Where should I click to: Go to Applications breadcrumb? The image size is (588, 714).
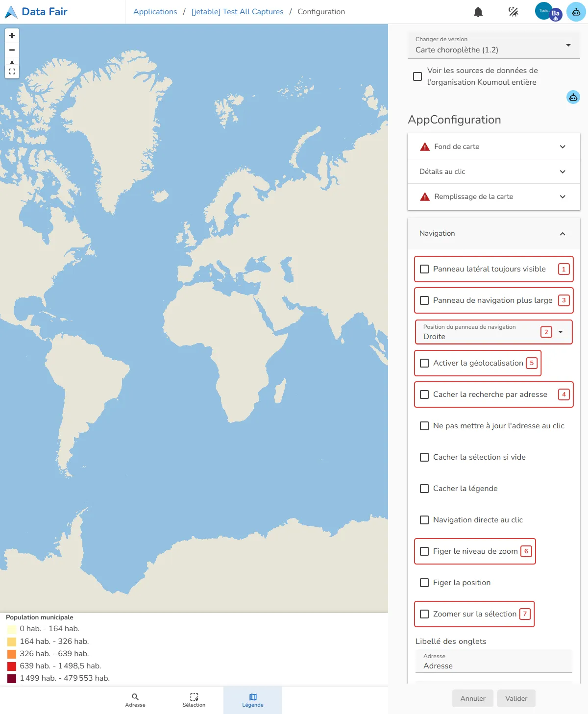tap(155, 12)
